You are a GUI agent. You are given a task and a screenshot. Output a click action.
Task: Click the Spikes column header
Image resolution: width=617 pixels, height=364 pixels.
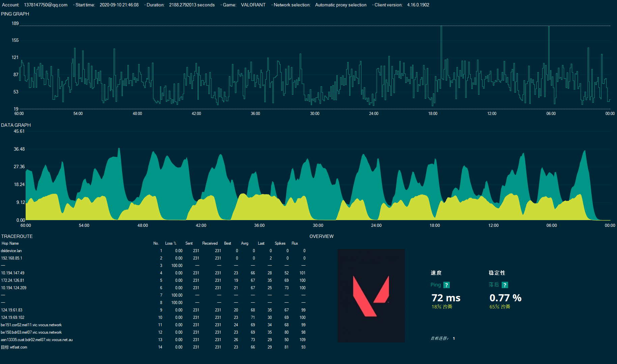(280, 243)
